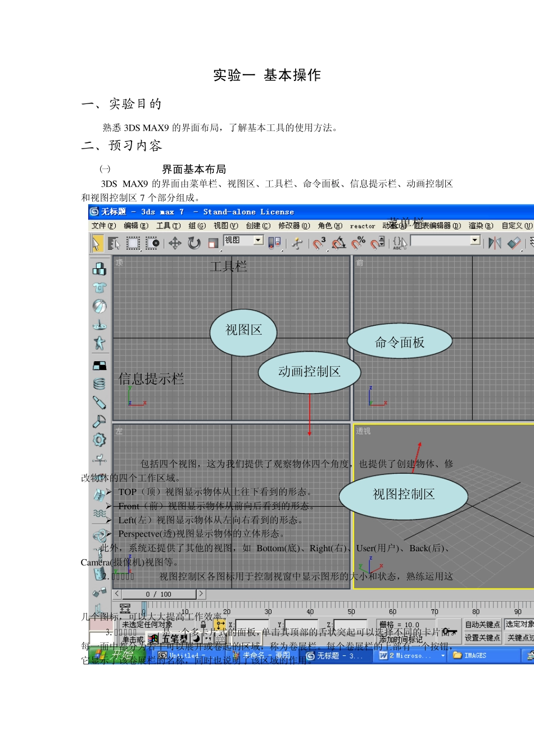This screenshot has height=756, width=534.
Task: Click reactor Soft Body Collection ball icon
Action: click(99, 306)
